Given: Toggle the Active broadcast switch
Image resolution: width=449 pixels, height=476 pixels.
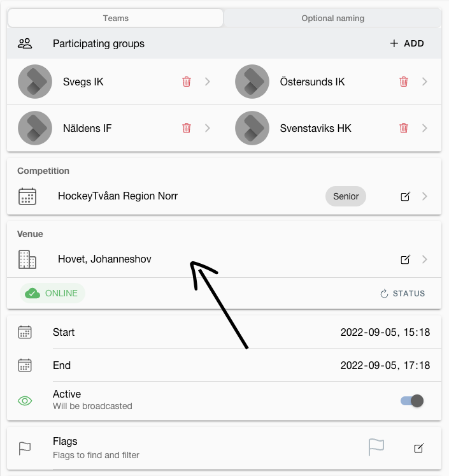Looking at the screenshot, I should (x=412, y=401).
